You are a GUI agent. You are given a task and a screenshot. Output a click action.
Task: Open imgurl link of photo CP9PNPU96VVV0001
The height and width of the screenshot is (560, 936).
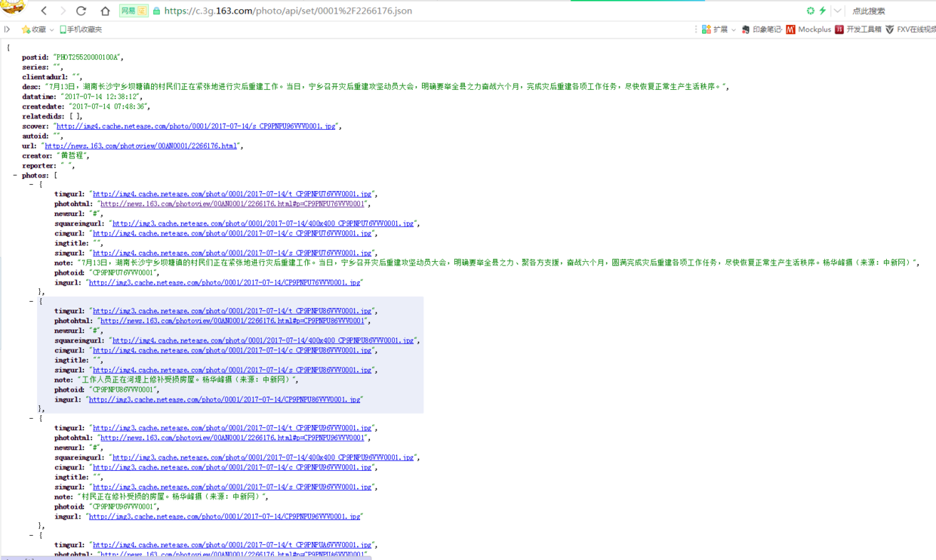(225, 516)
